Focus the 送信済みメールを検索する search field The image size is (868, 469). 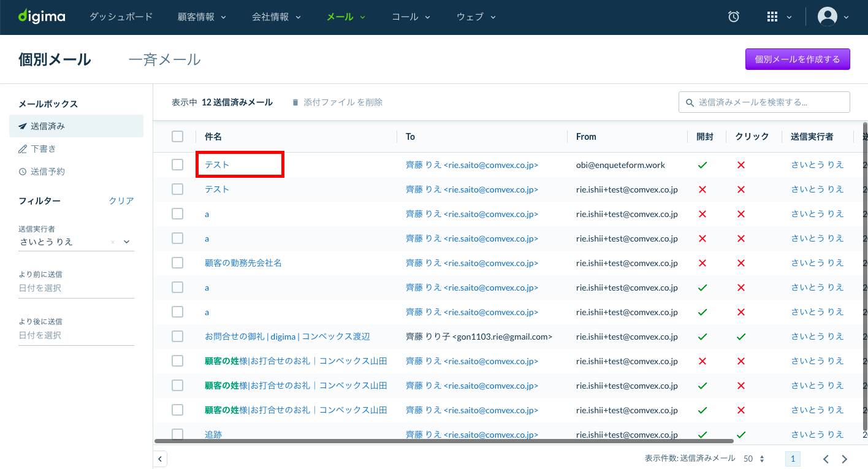[764, 102]
